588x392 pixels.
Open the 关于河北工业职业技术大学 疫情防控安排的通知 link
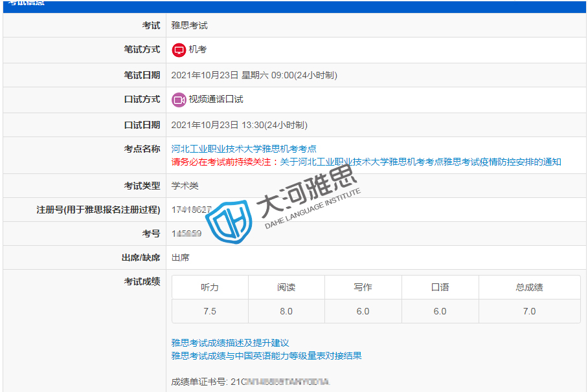tap(420, 162)
